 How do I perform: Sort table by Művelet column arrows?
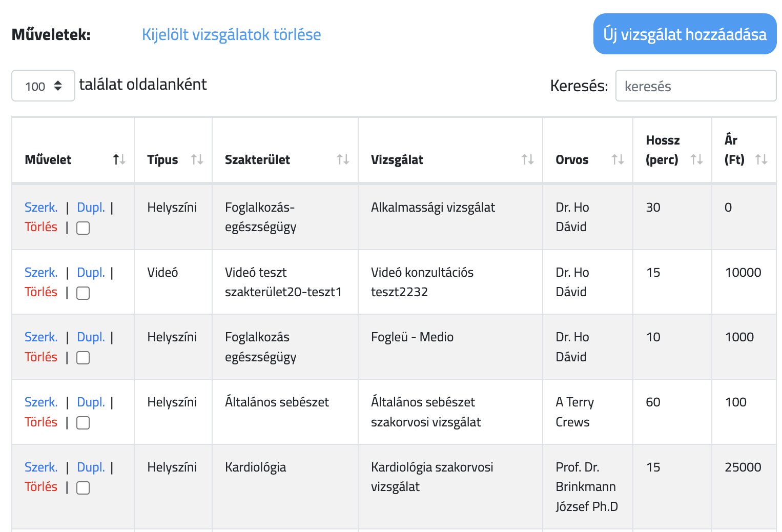[x=119, y=160]
